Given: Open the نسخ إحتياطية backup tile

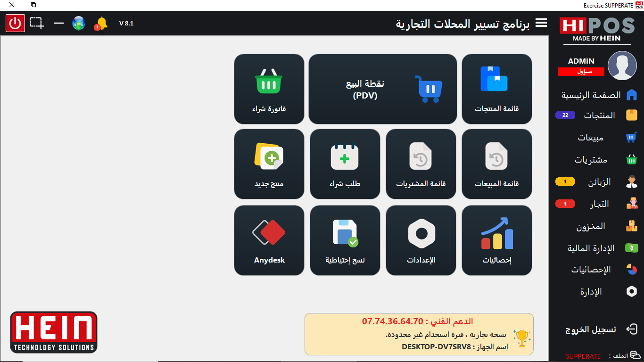Looking at the screenshot, I should pos(345,240).
